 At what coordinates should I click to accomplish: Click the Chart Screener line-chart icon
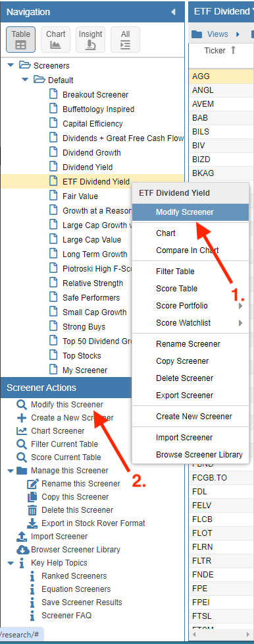coord(21,431)
